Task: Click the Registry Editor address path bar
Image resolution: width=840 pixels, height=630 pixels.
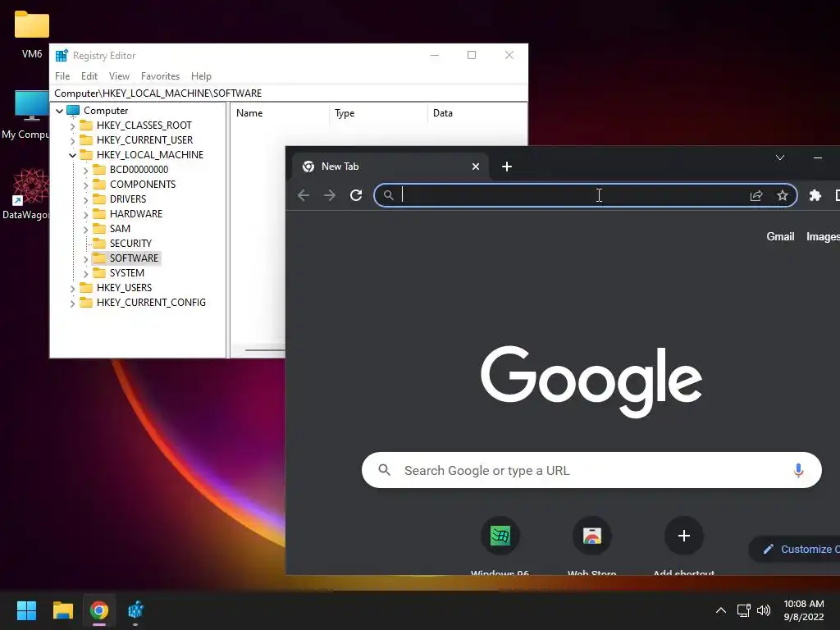Action: click(288, 94)
